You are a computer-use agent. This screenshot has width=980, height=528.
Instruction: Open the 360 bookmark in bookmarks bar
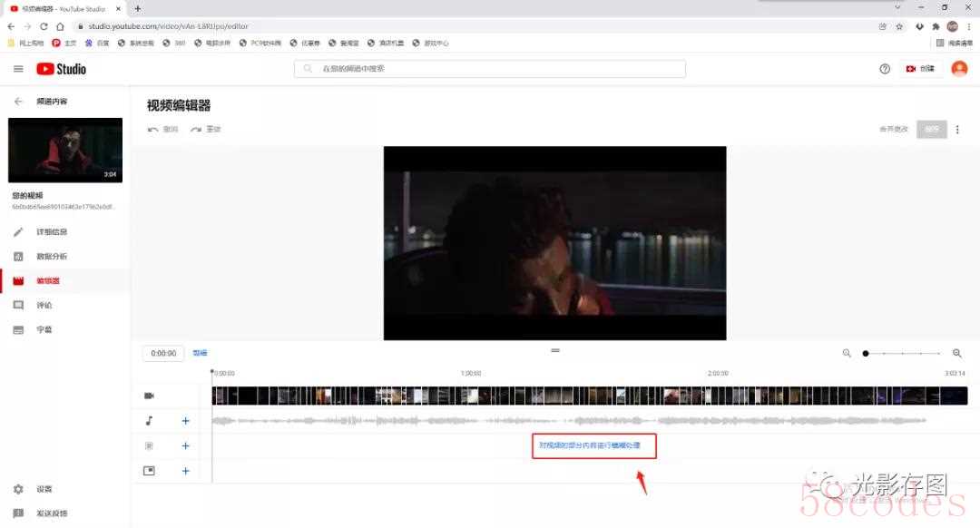[x=173, y=44]
